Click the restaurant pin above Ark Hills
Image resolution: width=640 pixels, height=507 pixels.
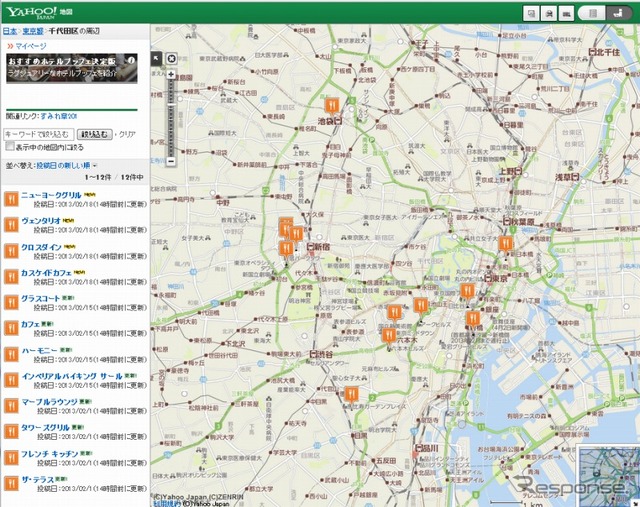[x=420, y=305]
